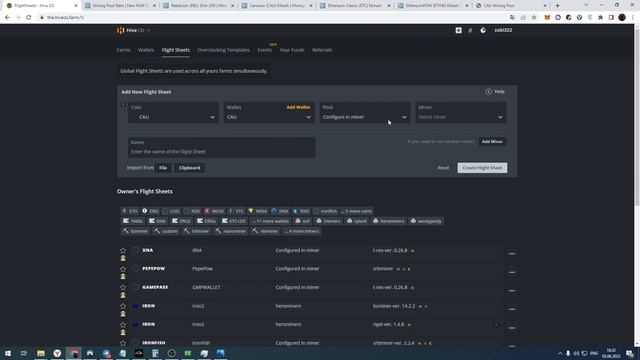Click the browser address bar

(x=269, y=18)
